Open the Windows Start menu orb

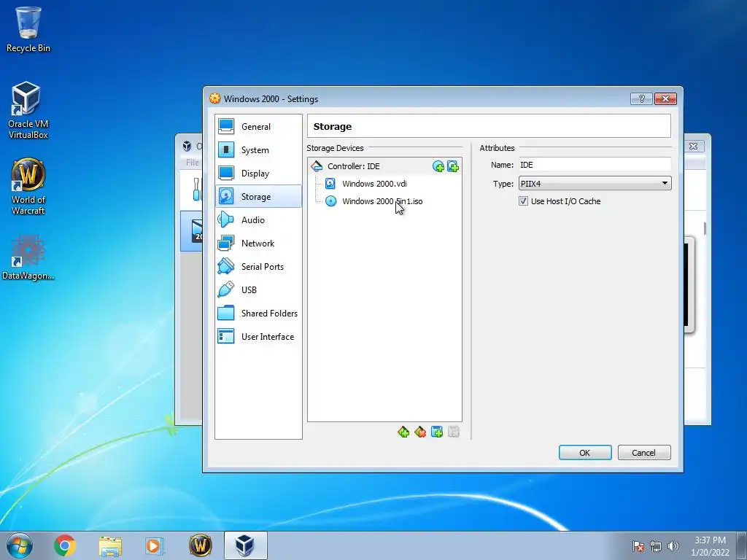pos(20,545)
